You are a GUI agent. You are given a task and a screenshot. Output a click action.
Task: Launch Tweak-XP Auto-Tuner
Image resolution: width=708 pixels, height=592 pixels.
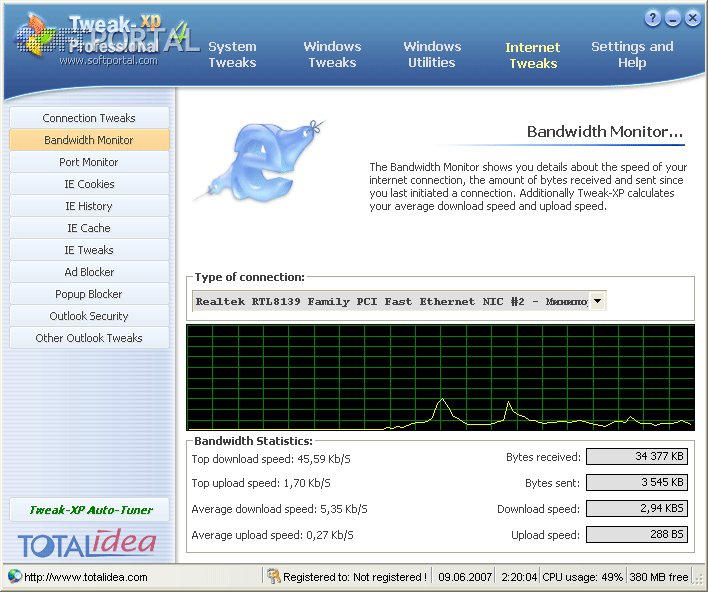pyautogui.click(x=90, y=510)
